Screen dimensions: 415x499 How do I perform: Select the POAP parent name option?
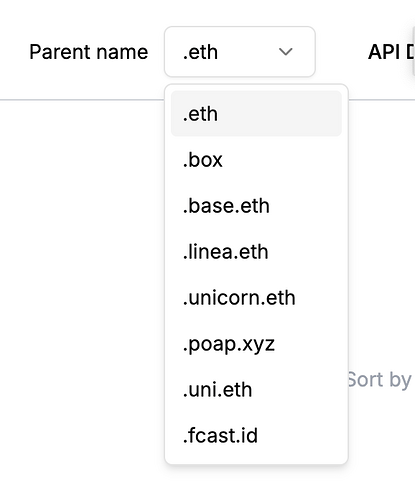256,343
